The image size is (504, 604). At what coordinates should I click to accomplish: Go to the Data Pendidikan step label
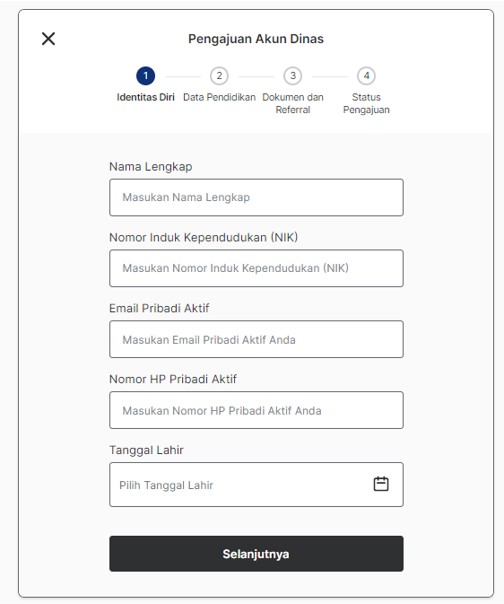click(x=219, y=97)
